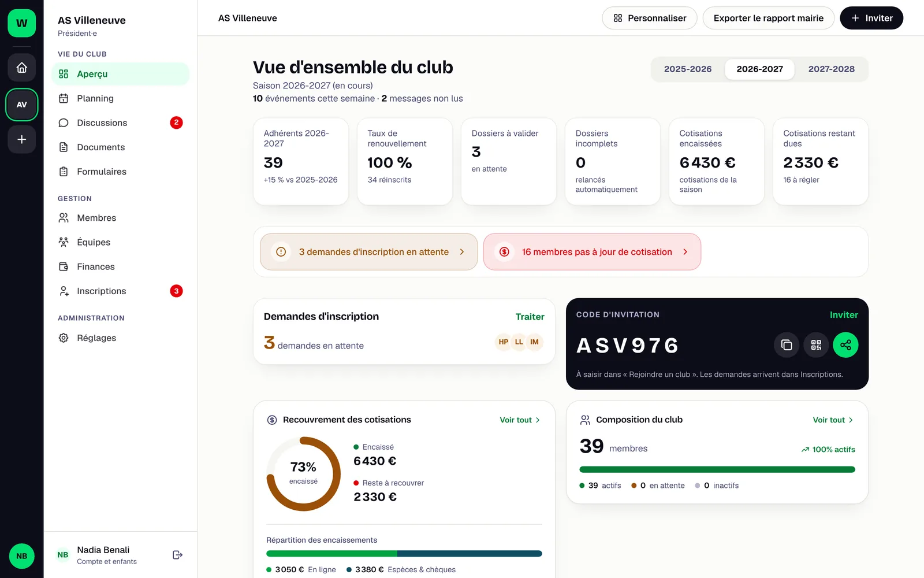The height and width of the screenshot is (578, 924).
Task: Go to Inscriptions
Action: coord(121,291)
